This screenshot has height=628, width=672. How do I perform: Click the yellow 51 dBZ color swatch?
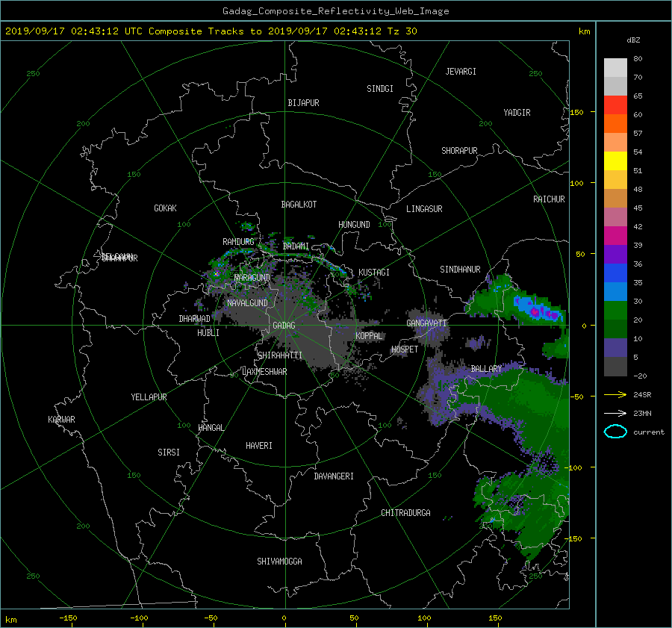point(615,161)
